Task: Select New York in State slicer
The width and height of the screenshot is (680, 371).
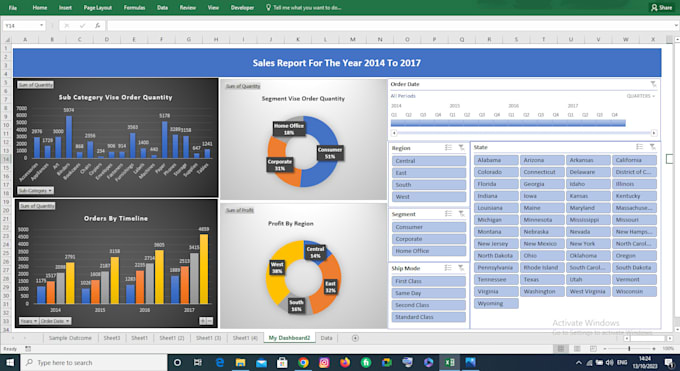Action: [x=588, y=244]
